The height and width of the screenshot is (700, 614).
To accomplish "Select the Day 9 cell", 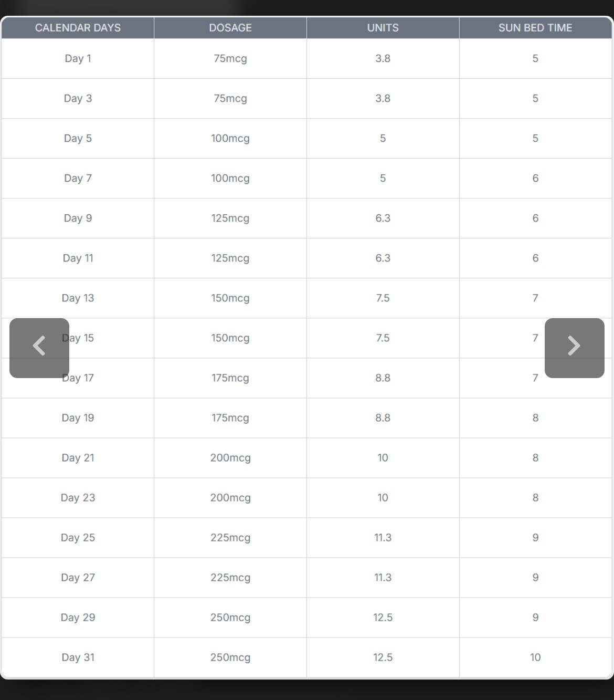I will pos(78,218).
